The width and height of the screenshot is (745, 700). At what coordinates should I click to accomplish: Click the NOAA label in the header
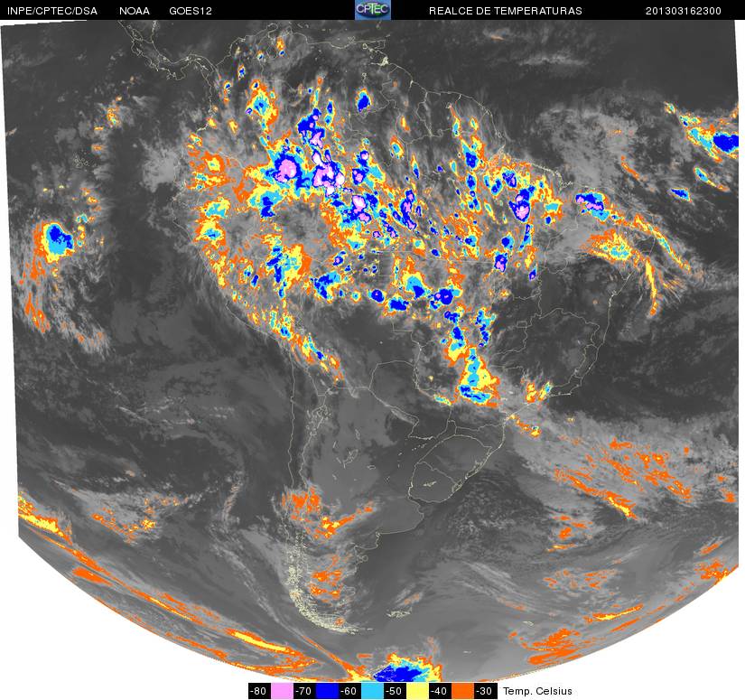pos(135,11)
